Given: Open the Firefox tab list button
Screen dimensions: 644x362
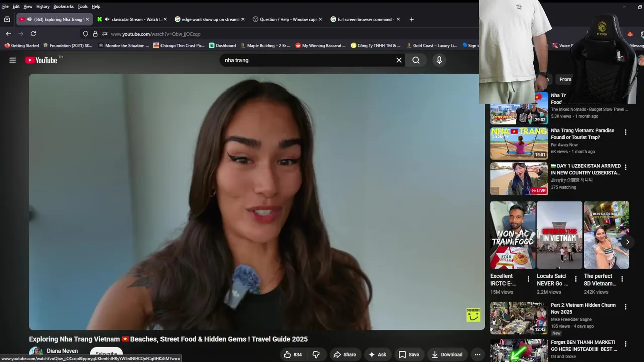Looking at the screenshot, I should point(7,19).
